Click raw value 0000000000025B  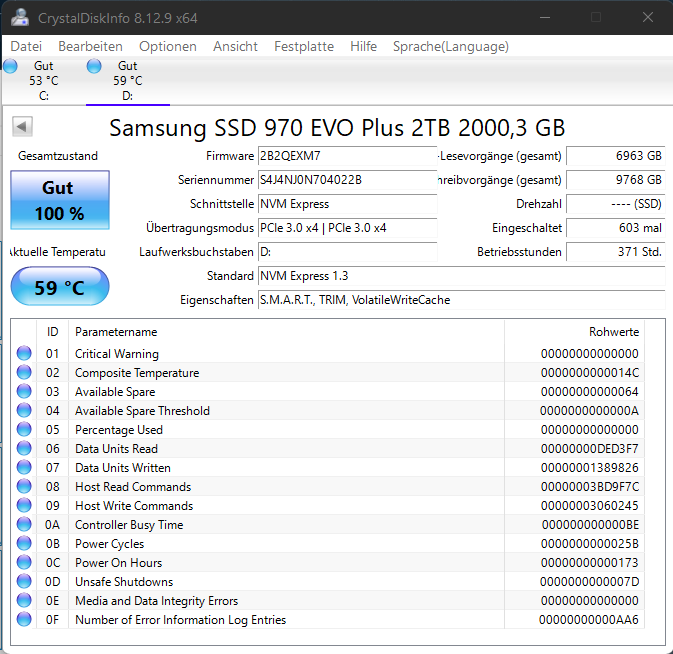pos(589,544)
